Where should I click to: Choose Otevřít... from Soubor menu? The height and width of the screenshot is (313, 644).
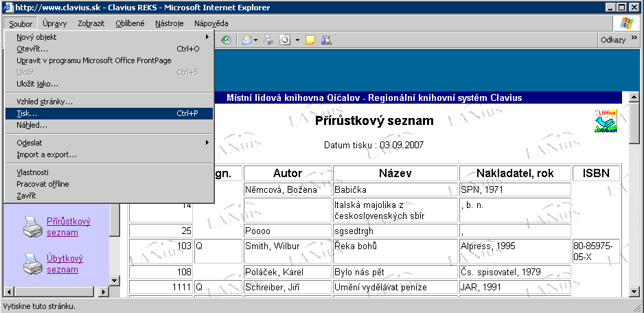109,49
